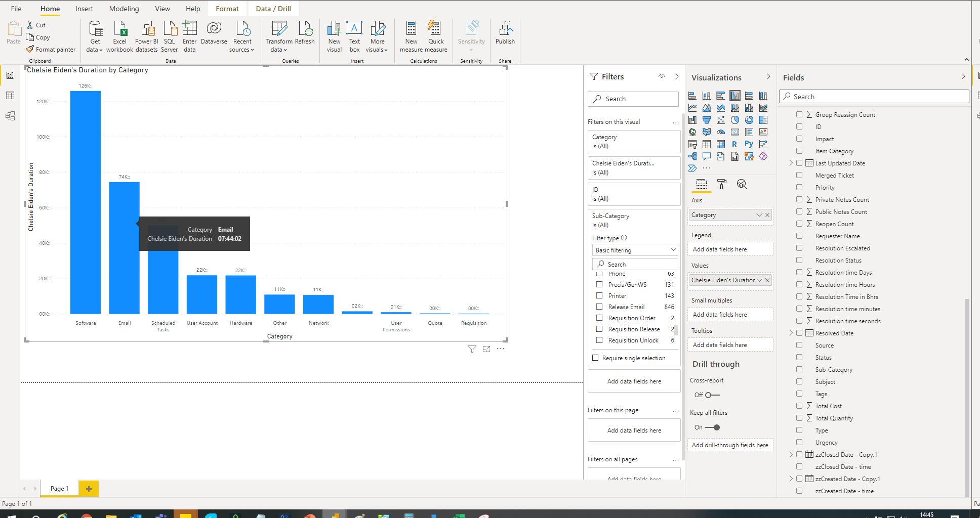Click the Fields pane search box
980x518 pixels.
[874, 97]
